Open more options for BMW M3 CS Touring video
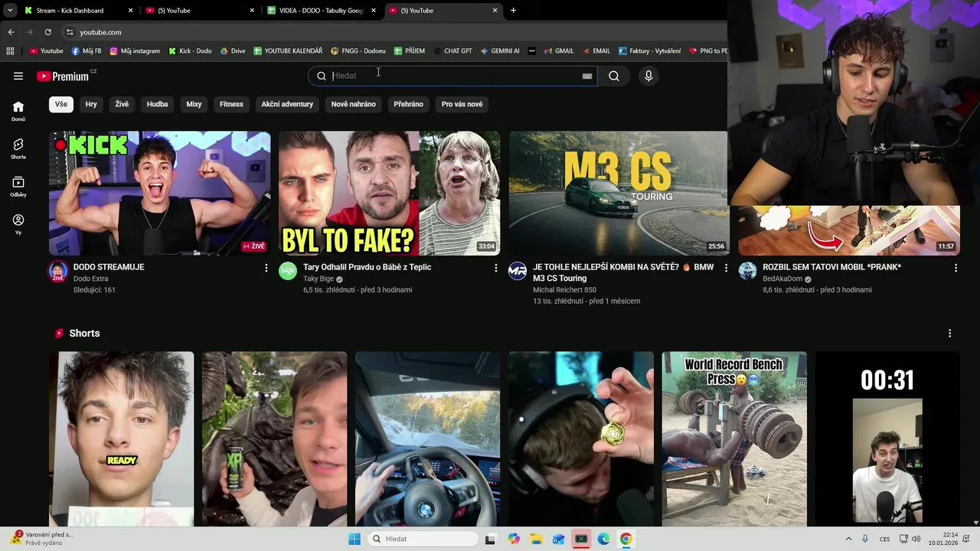Screen dimensions: 980x551 (x=726, y=268)
